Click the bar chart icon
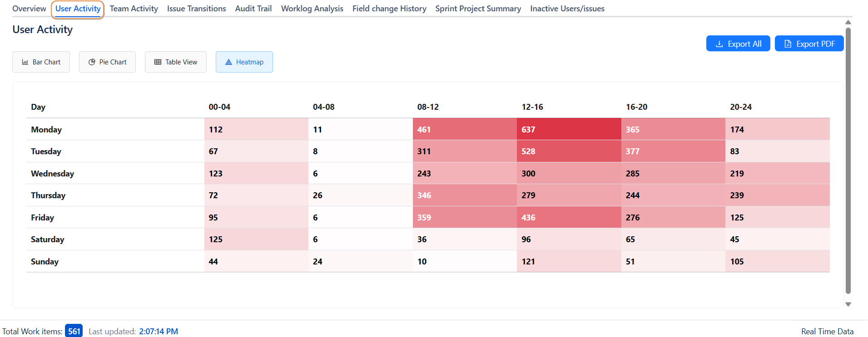The image size is (868, 337). pos(25,62)
